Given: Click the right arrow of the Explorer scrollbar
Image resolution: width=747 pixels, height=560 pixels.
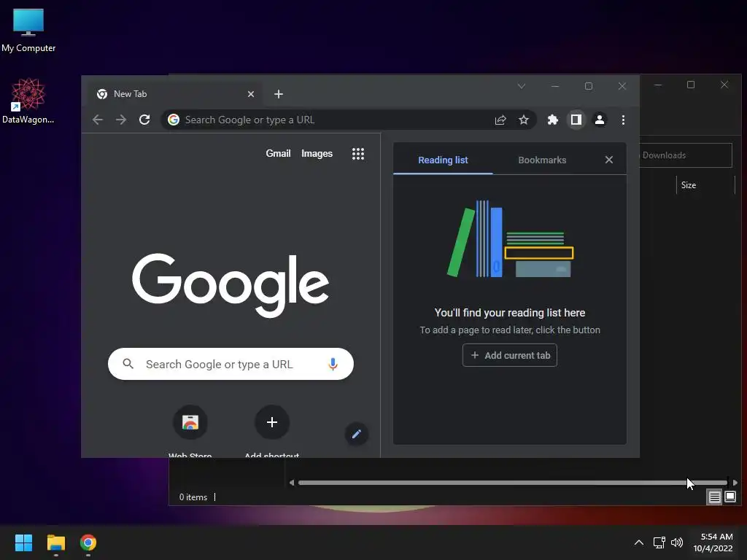Looking at the screenshot, I should coord(735,483).
